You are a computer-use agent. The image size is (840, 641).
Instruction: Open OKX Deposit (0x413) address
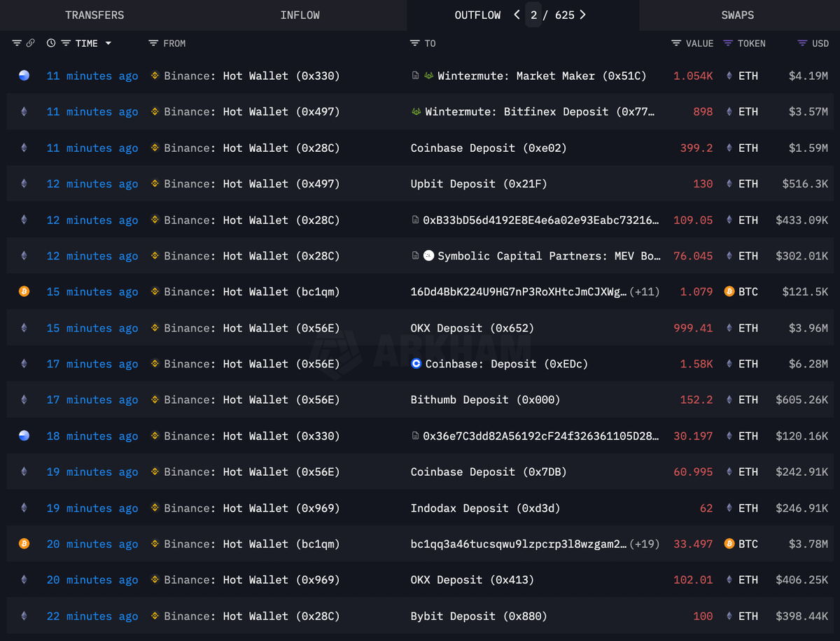[x=472, y=580]
